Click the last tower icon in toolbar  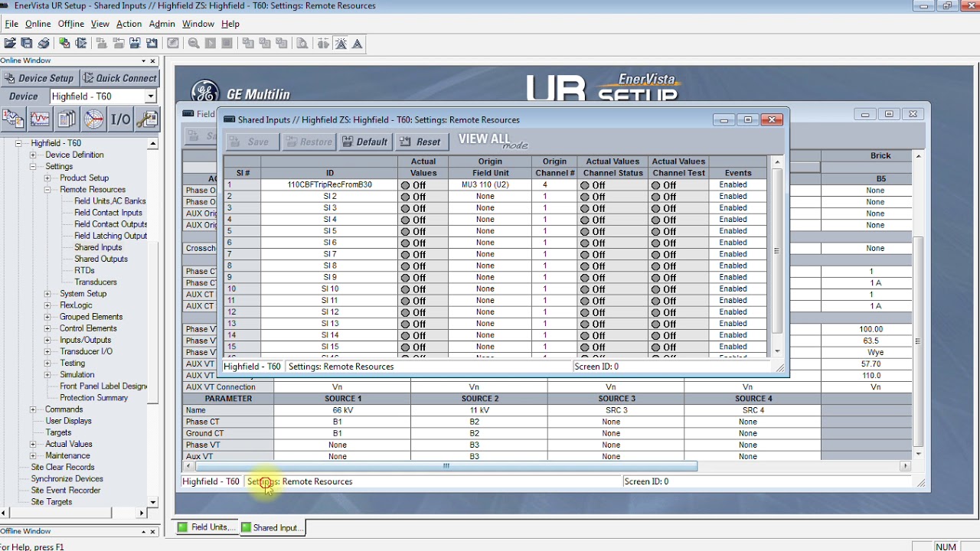pos(358,44)
